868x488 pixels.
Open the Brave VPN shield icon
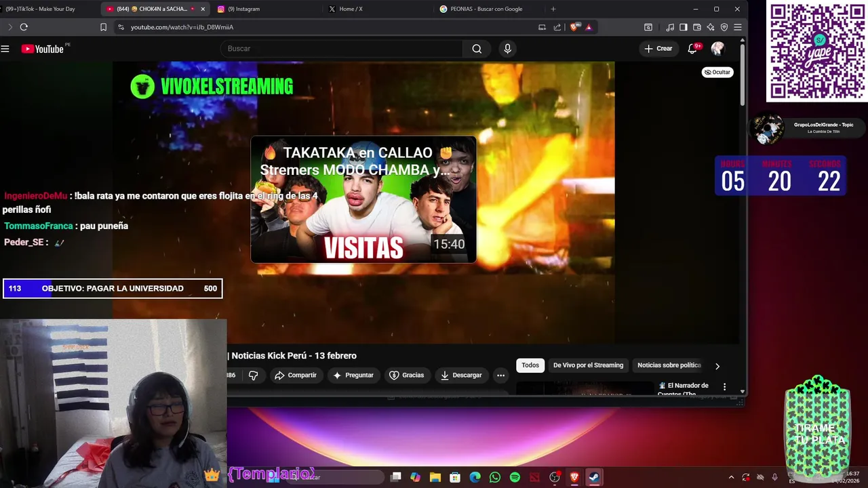(724, 27)
